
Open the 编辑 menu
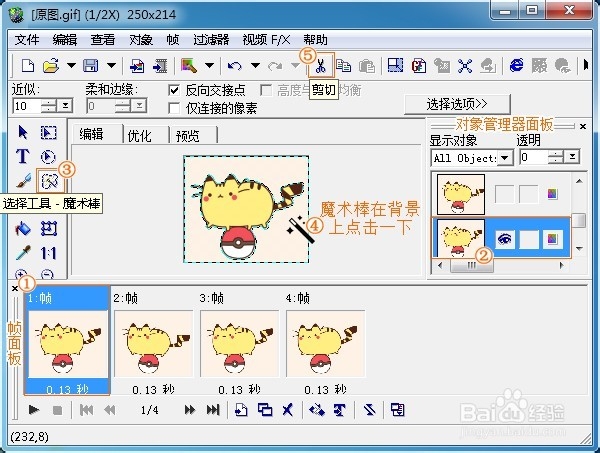(65, 40)
